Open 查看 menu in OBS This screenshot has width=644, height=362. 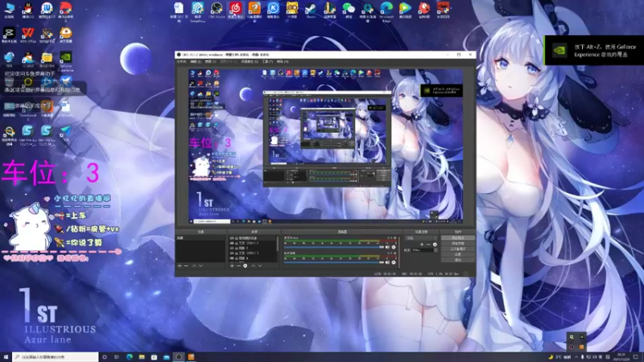tap(210, 62)
